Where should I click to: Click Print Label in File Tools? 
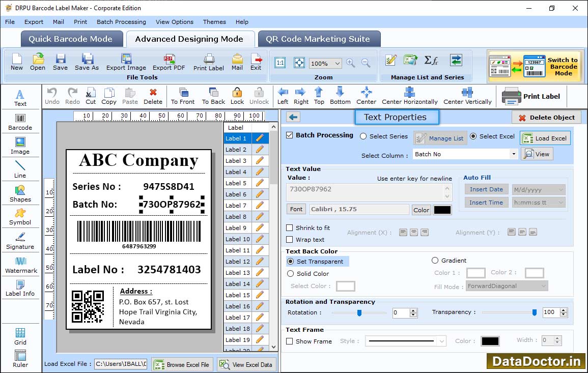209,62
